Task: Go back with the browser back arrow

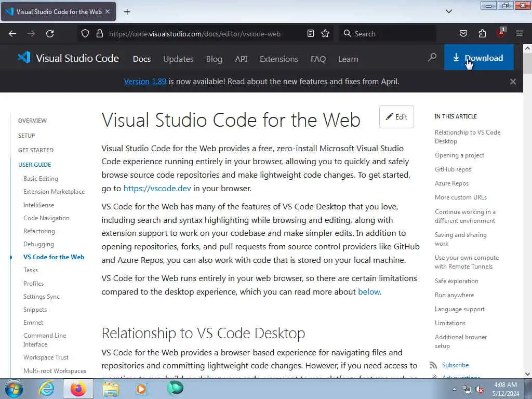Action: point(12,34)
